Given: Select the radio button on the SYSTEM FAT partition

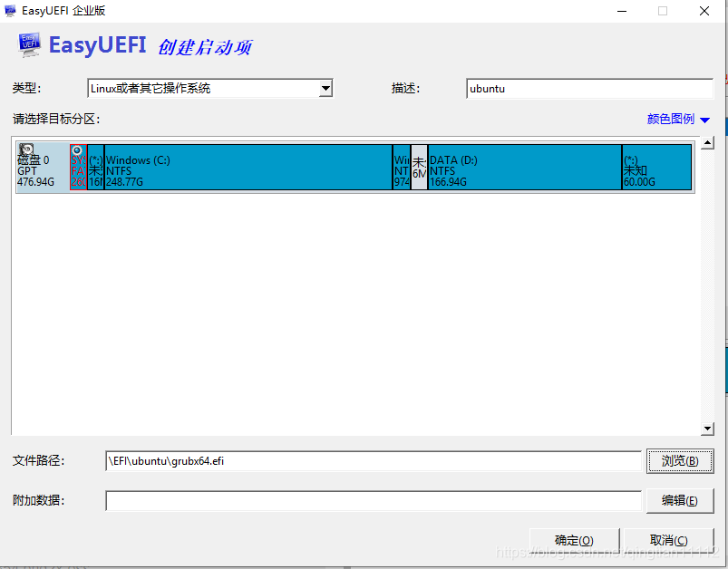Looking at the screenshot, I should pyautogui.click(x=78, y=150).
